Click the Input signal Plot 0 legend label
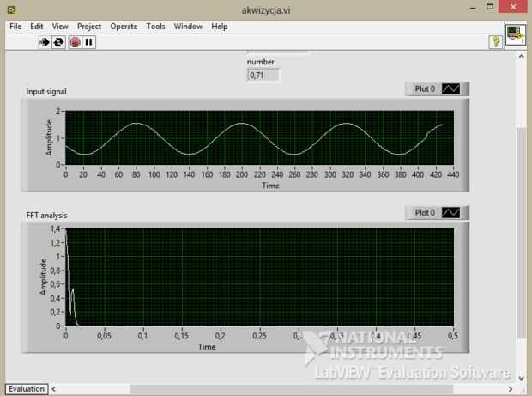This screenshot has width=532, height=396. (x=425, y=89)
